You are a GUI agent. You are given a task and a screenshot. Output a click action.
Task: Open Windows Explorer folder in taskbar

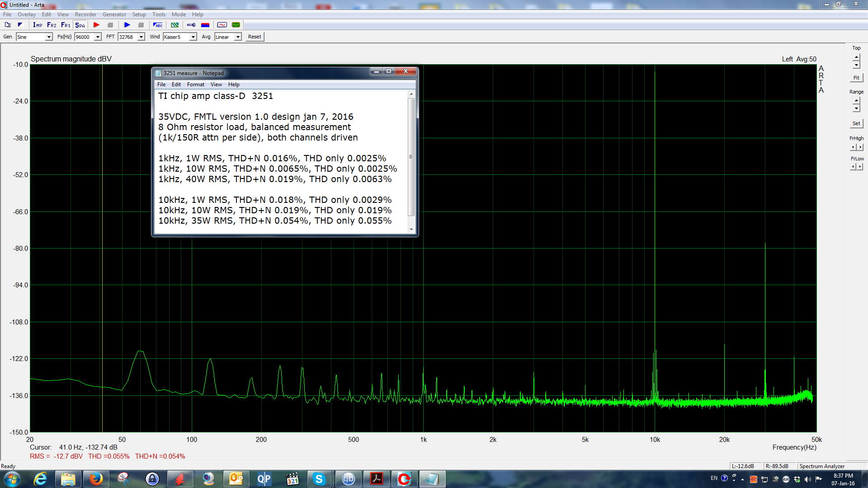(68, 479)
